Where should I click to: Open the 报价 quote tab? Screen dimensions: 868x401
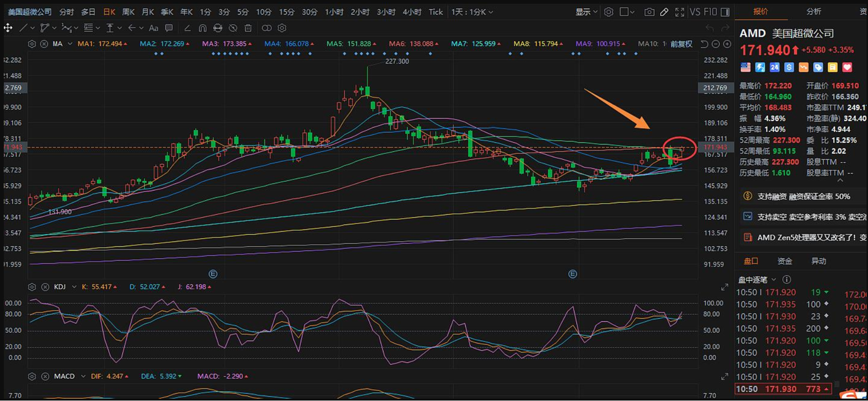tap(761, 11)
